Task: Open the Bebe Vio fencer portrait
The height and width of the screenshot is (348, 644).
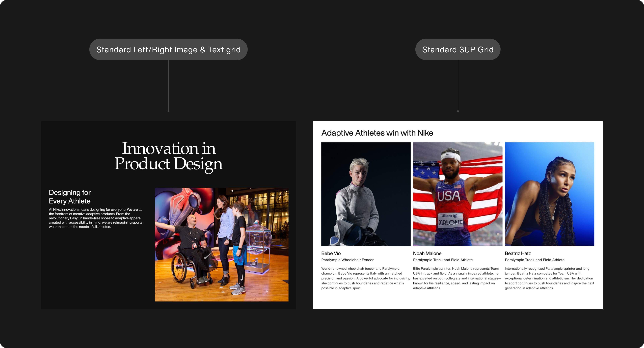Action: pos(366,194)
